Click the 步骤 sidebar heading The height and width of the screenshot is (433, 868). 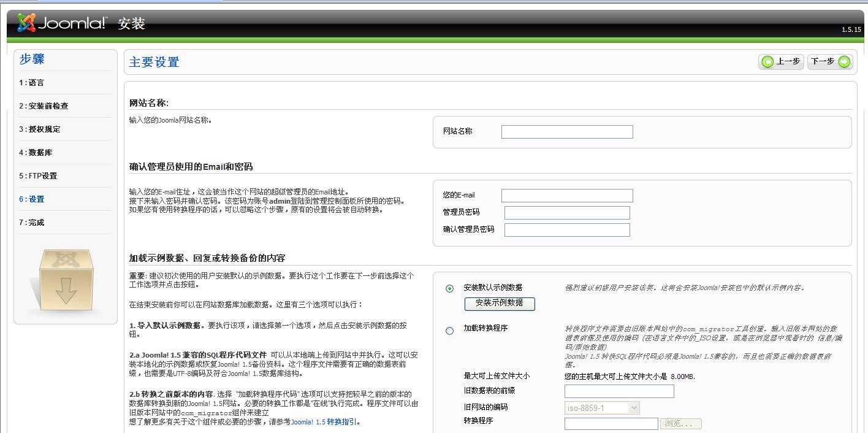(x=32, y=59)
